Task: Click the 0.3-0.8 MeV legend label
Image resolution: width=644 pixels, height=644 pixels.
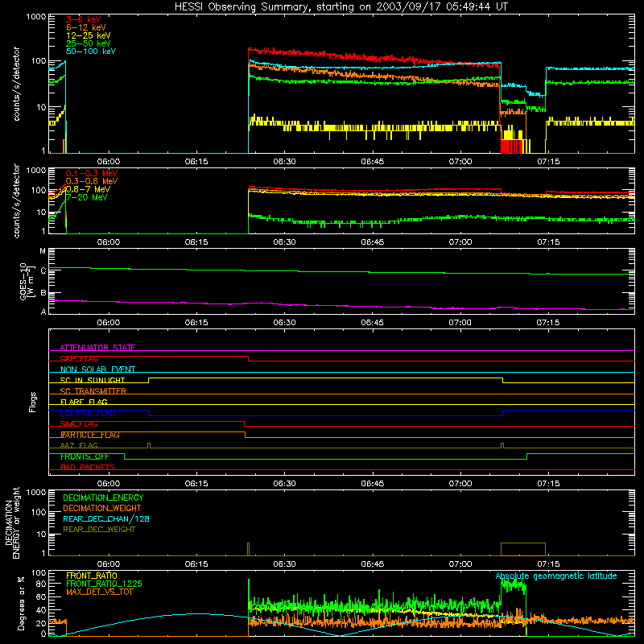Action: click(x=92, y=181)
